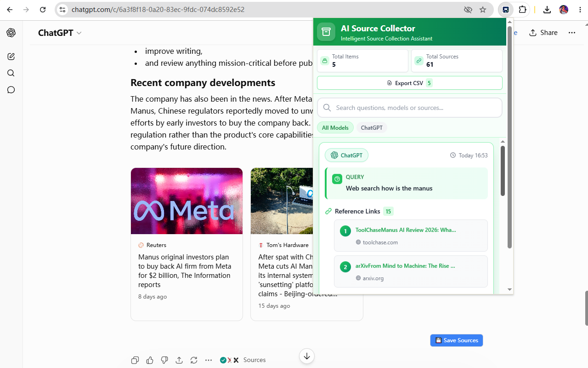View site information next to the URL
This screenshot has height=368, width=588.
63,10
